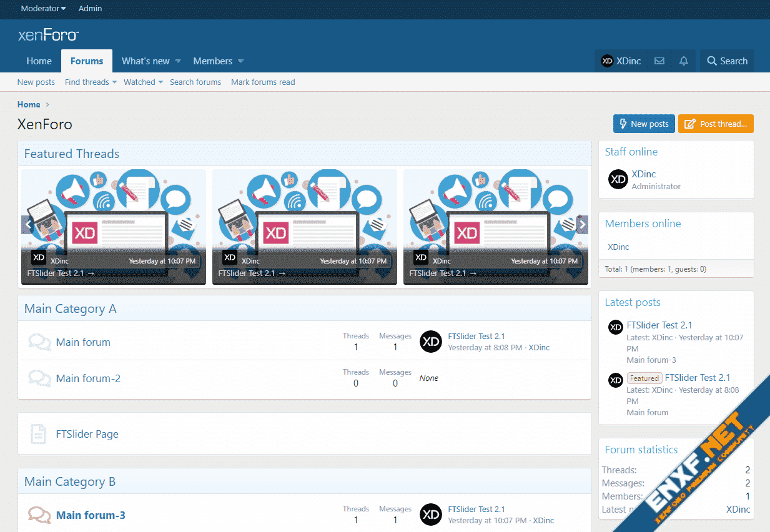The height and width of the screenshot is (532, 770).
Task: Open the Admin link
Action: pos(90,9)
